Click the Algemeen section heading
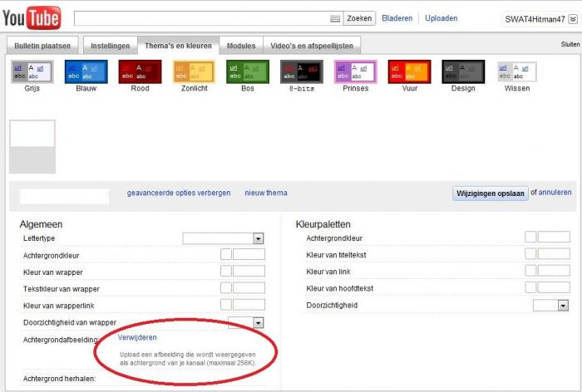The height and width of the screenshot is (392, 582). pos(41,224)
